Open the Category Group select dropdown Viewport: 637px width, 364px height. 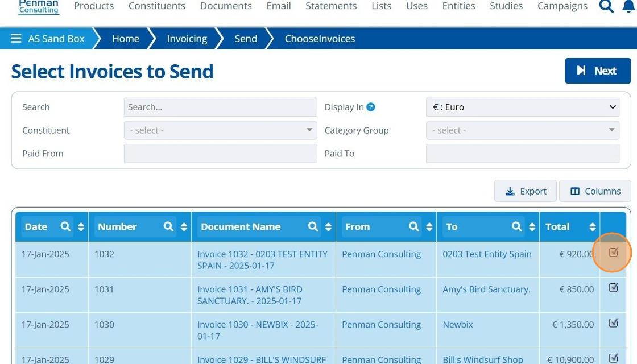(x=523, y=130)
